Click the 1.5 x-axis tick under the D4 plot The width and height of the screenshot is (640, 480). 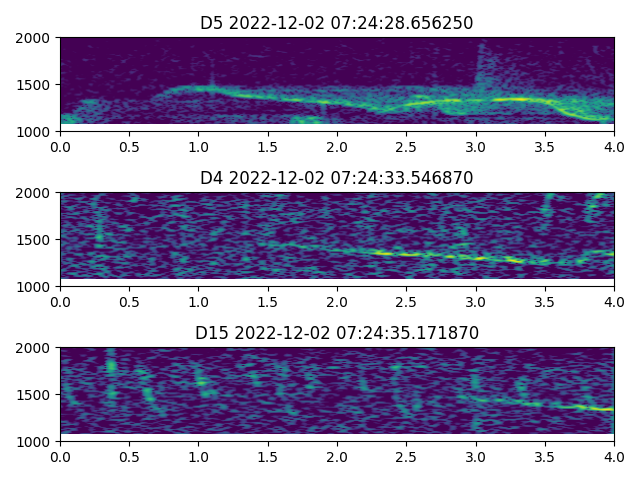point(268,301)
